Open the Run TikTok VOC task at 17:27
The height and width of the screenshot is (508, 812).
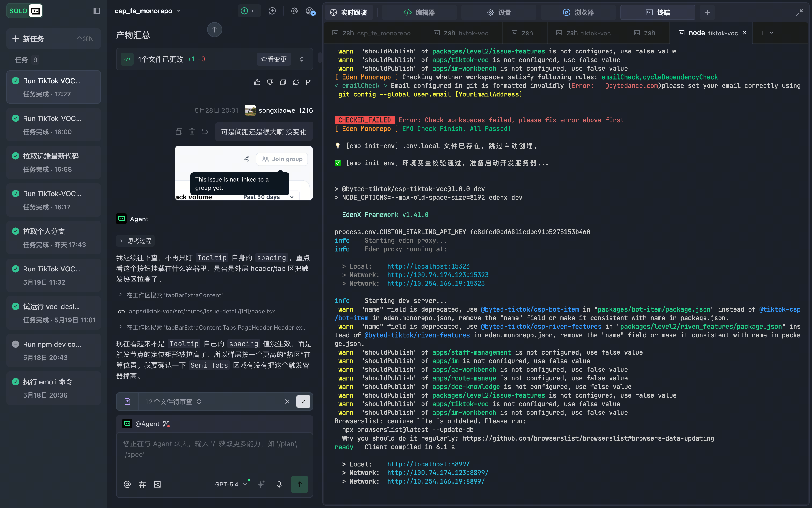pyautogui.click(x=54, y=87)
